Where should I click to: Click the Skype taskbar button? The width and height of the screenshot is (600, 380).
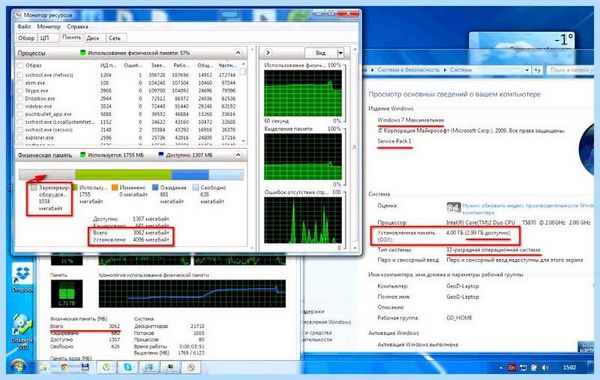point(127,367)
